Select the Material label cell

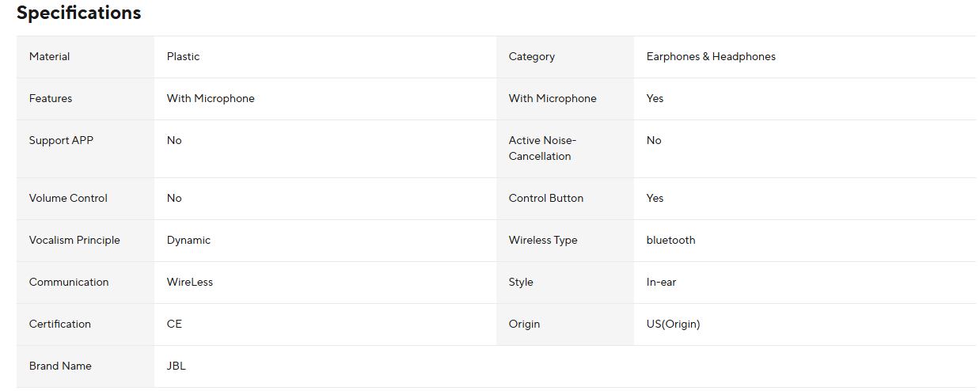49,57
